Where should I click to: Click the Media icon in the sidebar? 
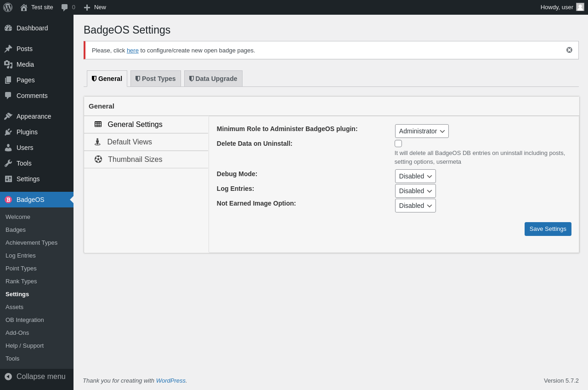tap(8, 64)
